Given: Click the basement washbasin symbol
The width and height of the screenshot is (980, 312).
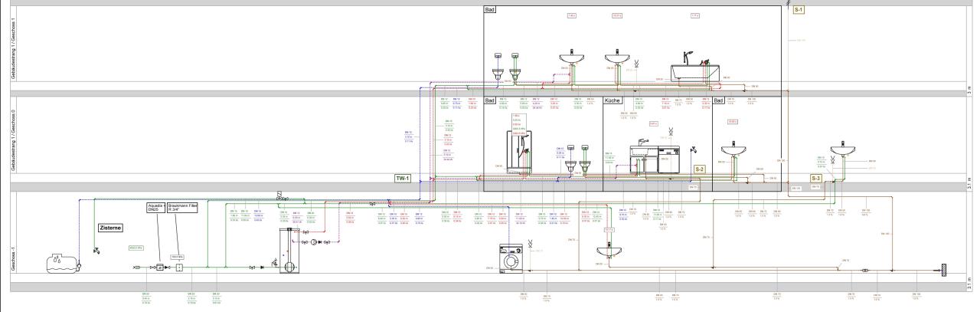Looking at the screenshot, I should point(610,248).
